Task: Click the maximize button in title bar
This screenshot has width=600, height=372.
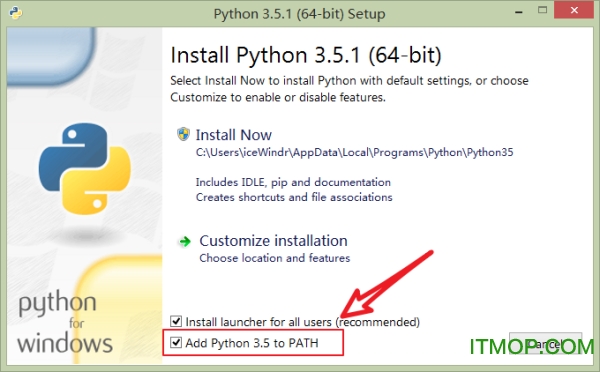Action: coord(542,11)
